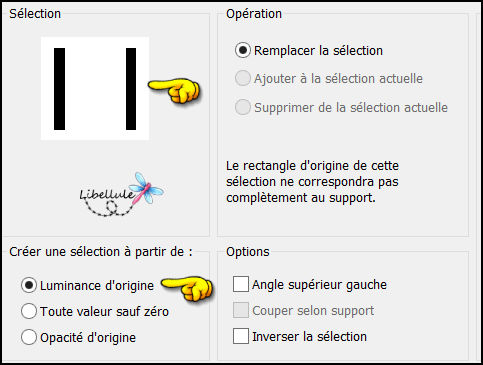Click the Inverser la sélection label text
The image size is (483, 365).
pos(309,336)
